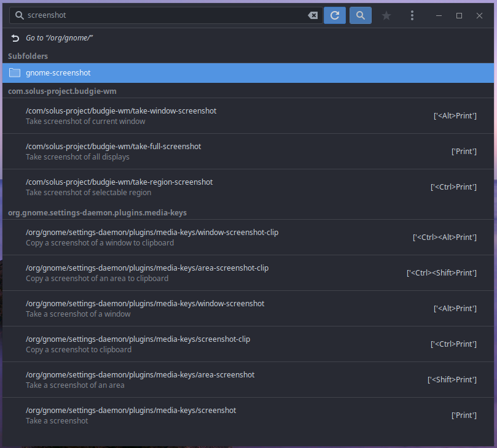Open the media-keys window-screenshot key

point(246,309)
